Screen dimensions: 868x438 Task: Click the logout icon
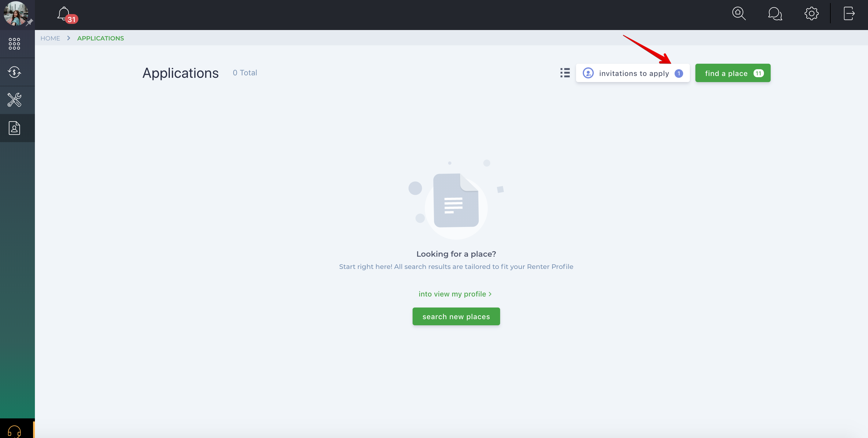tap(849, 14)
